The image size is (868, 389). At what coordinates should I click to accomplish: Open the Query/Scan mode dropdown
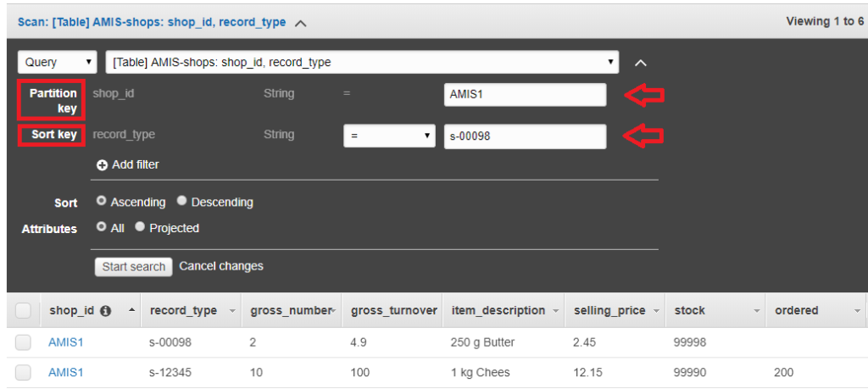(58, 63)
